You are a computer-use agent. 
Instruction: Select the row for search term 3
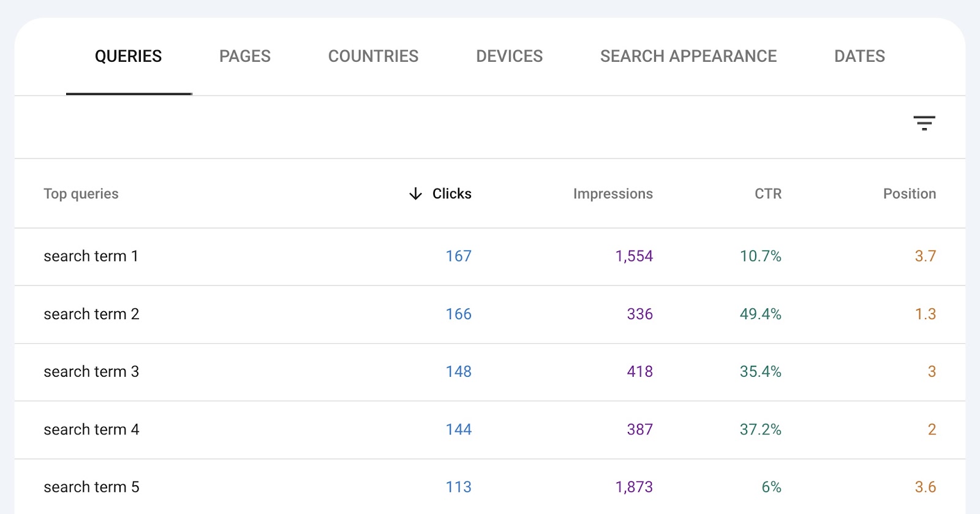90,372
